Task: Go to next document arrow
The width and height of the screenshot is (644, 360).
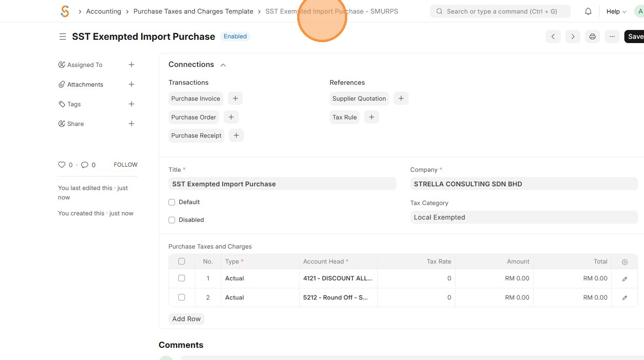Action: (x=573, y=37)
